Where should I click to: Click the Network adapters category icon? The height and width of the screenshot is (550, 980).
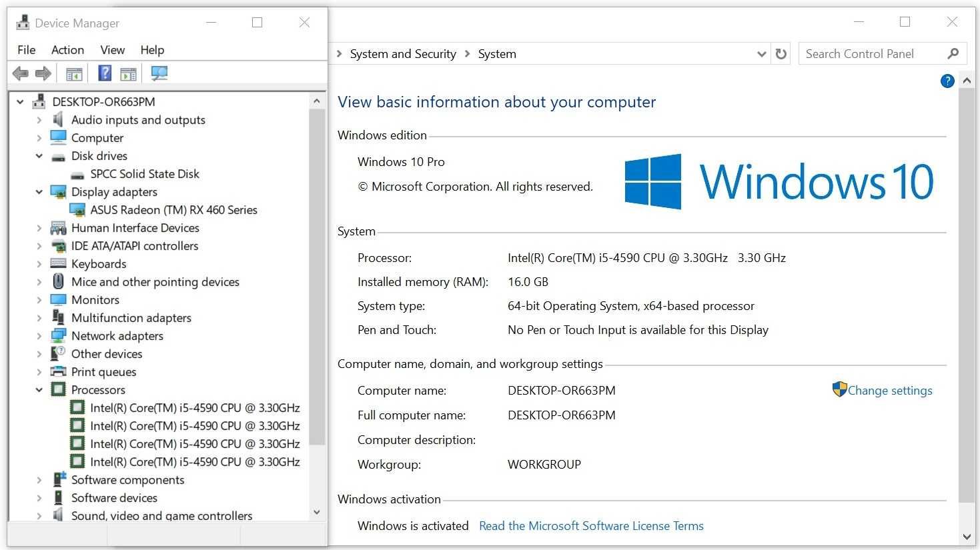click(x=59, y=336)
